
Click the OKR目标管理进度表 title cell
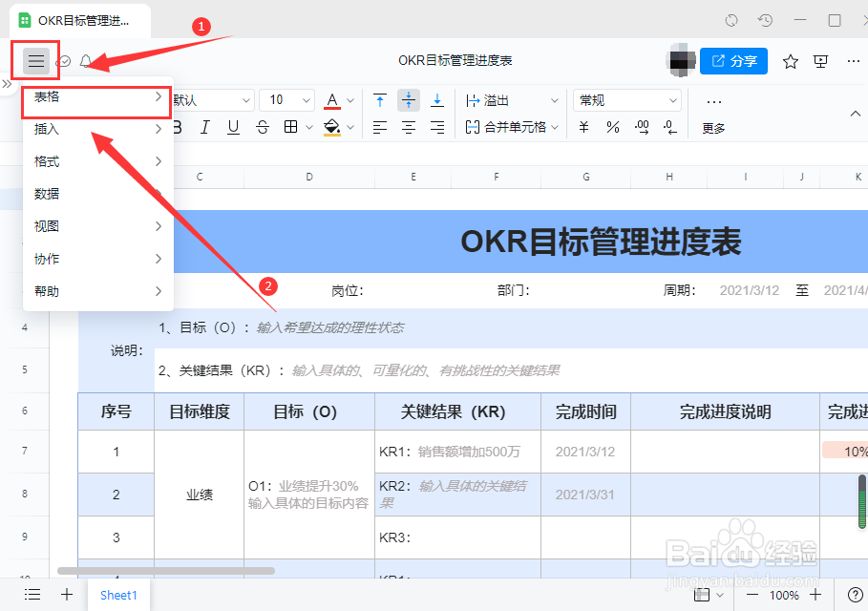tap(601, 242)
